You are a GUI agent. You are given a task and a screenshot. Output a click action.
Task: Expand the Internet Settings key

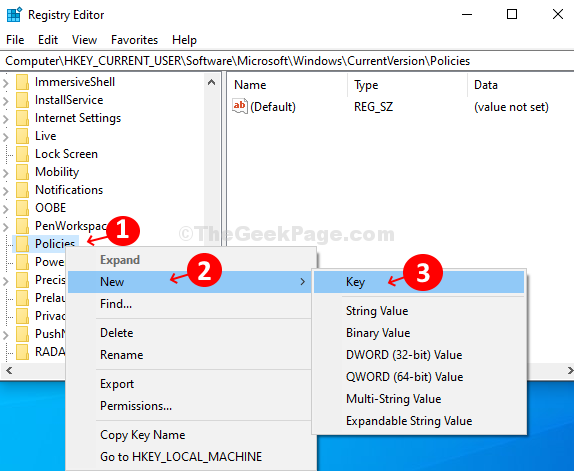pos(5,119)
